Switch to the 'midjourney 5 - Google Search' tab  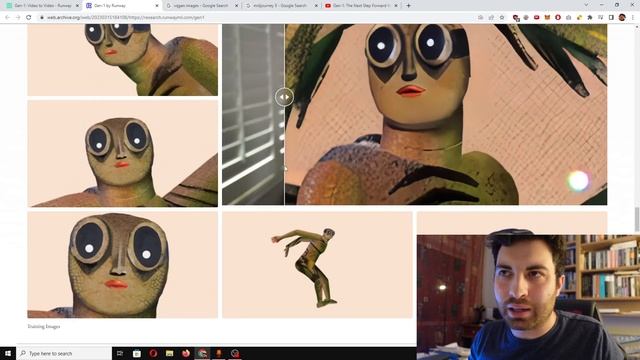pos(281,6)
